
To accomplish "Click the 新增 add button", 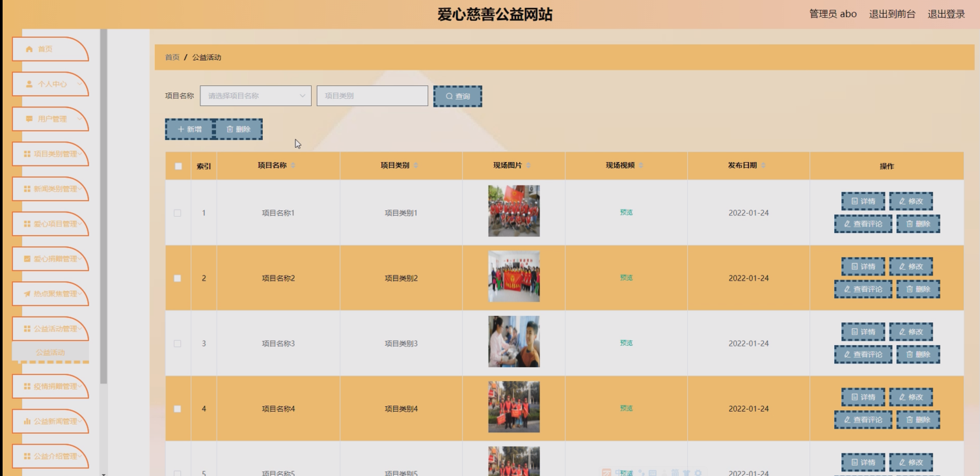I will tap(189, 129).
